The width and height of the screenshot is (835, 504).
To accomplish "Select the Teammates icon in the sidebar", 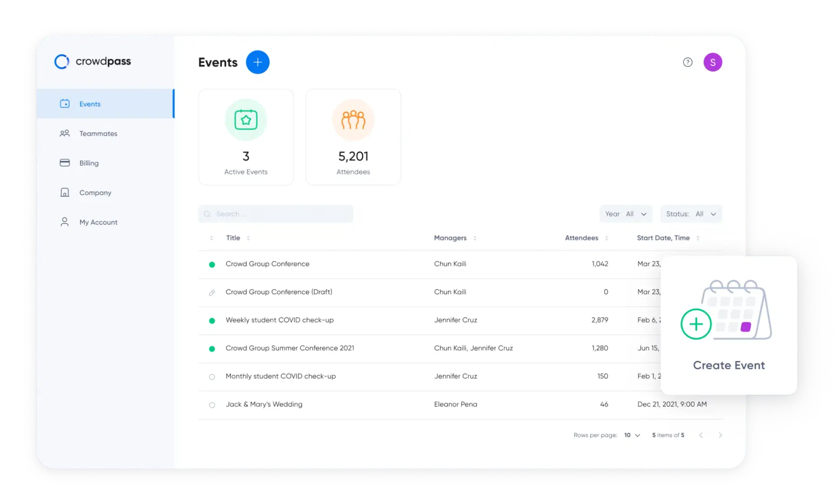I will point(64,133).
